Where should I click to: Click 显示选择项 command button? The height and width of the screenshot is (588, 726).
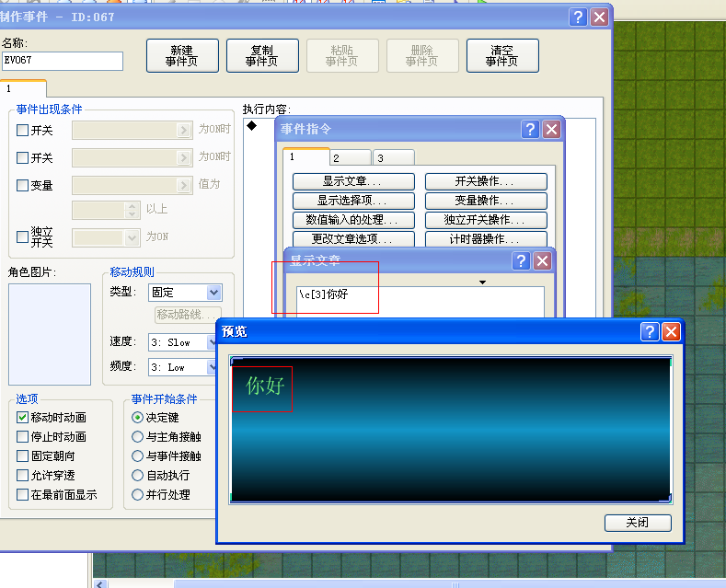pos(353,201)
